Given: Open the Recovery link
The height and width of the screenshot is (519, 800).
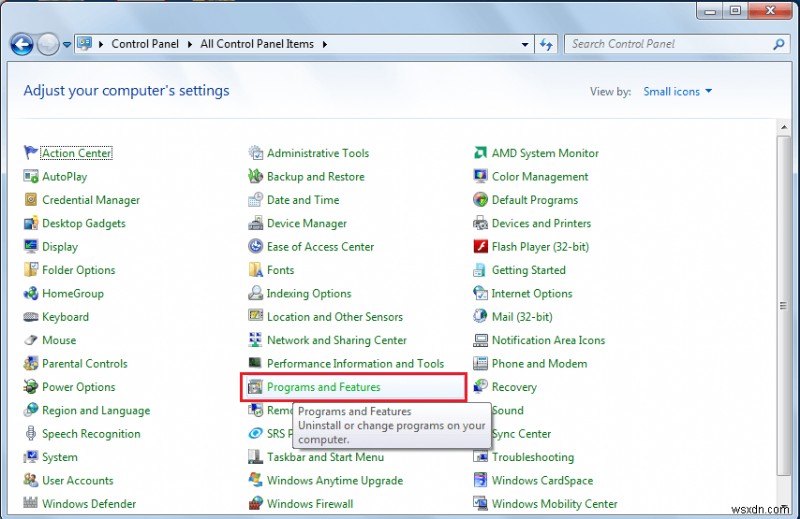Looking at the screenshot, I should tap(514, 387).
